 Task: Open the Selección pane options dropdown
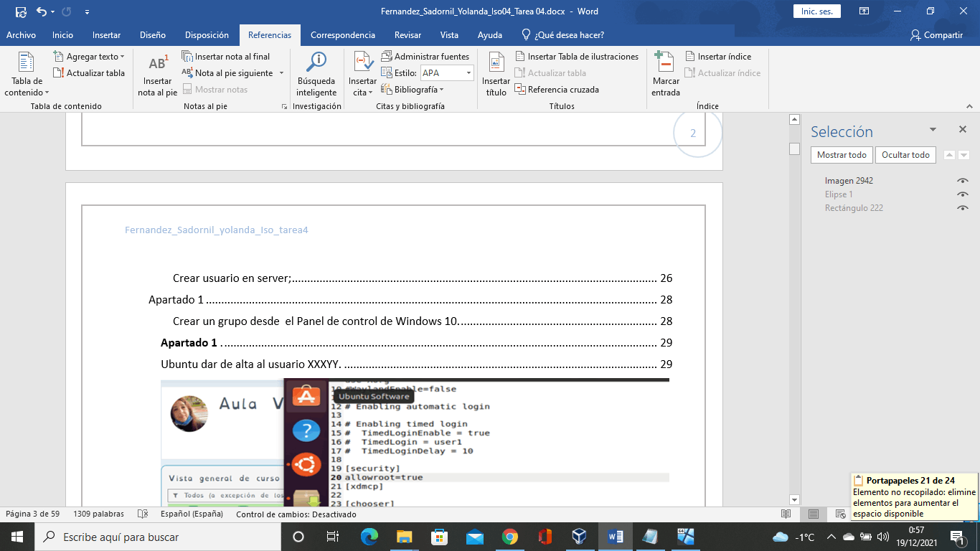click(x=933, y=130)
